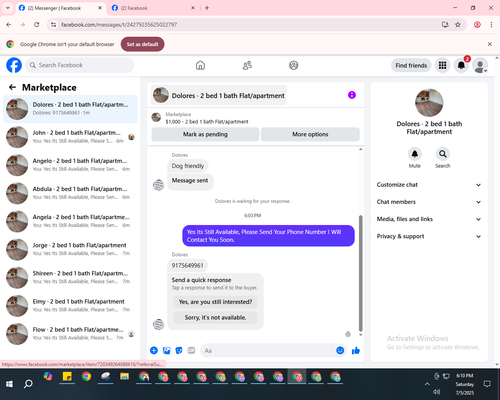
Task: Open Chrome's three-dot menu
Action: (491, 25)
